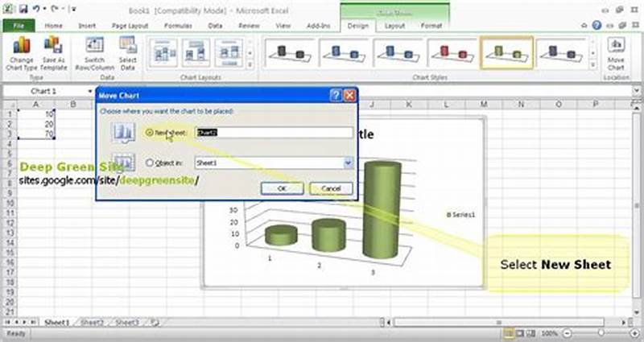Click the 100% zoom level
Viewport: 644px width, 342px height.
point(550,333)
